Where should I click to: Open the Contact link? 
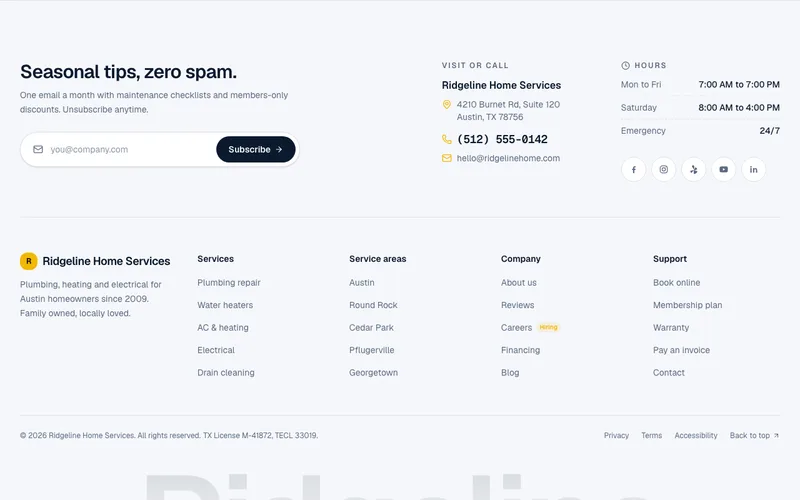point(668,372)
